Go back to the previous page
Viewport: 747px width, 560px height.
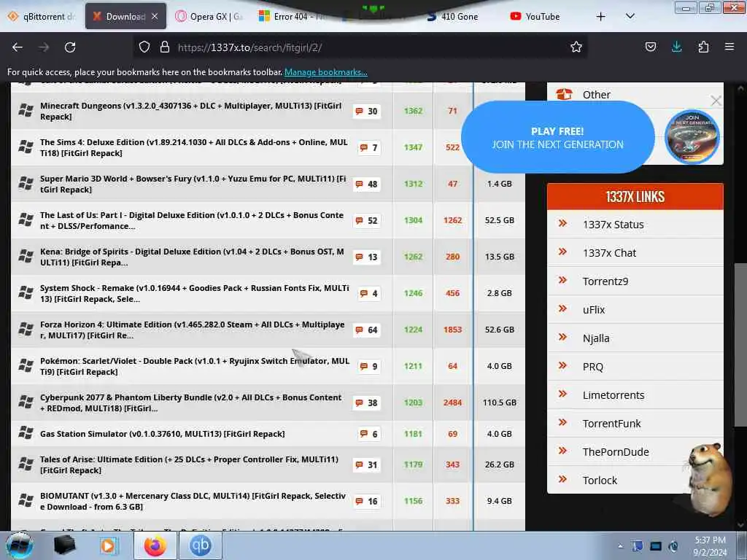click(18, 47)
